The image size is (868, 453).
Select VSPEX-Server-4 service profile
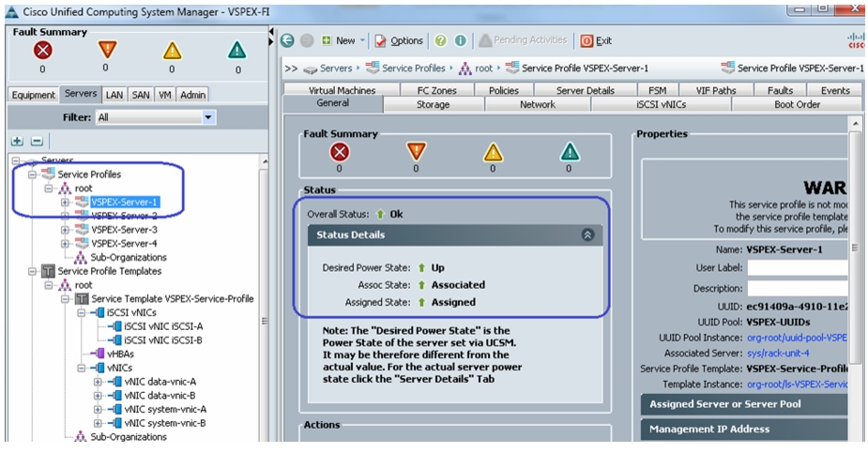tap(124, 243)
